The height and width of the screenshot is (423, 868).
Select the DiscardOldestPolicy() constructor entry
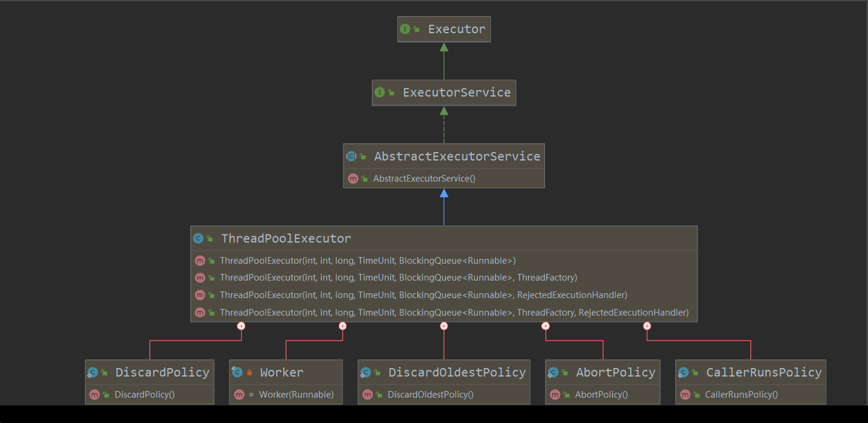point(430,395)
